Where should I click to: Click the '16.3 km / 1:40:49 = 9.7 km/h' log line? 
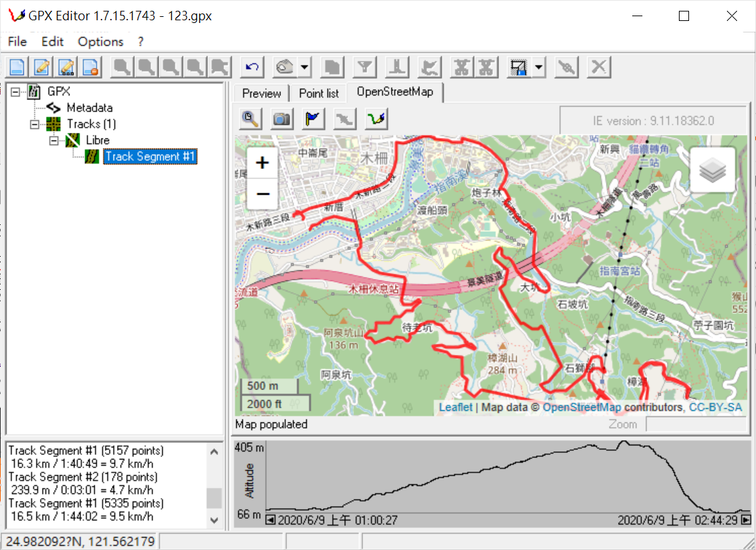(82, 464)
